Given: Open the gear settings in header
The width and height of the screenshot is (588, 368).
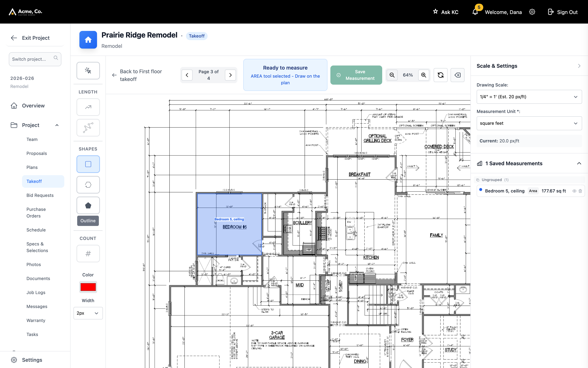Looking at the screenshot, I should tap(532, 12).
